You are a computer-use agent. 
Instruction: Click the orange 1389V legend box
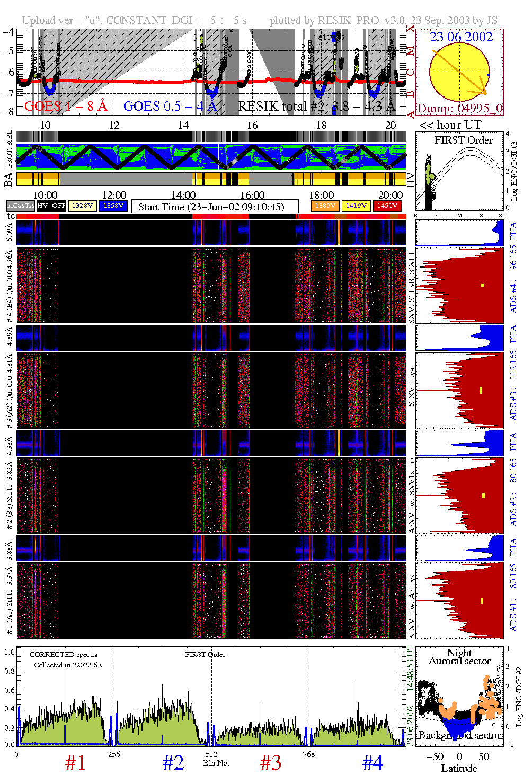tap(325, 206)
